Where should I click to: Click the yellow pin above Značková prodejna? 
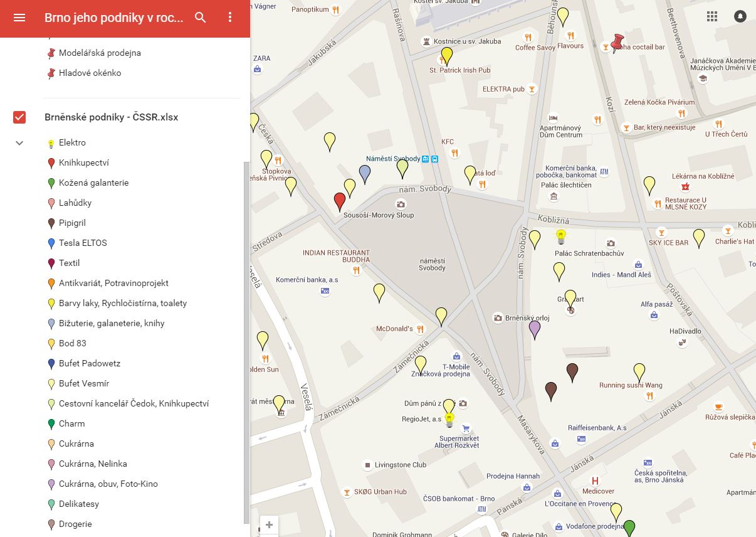(421, 365)
